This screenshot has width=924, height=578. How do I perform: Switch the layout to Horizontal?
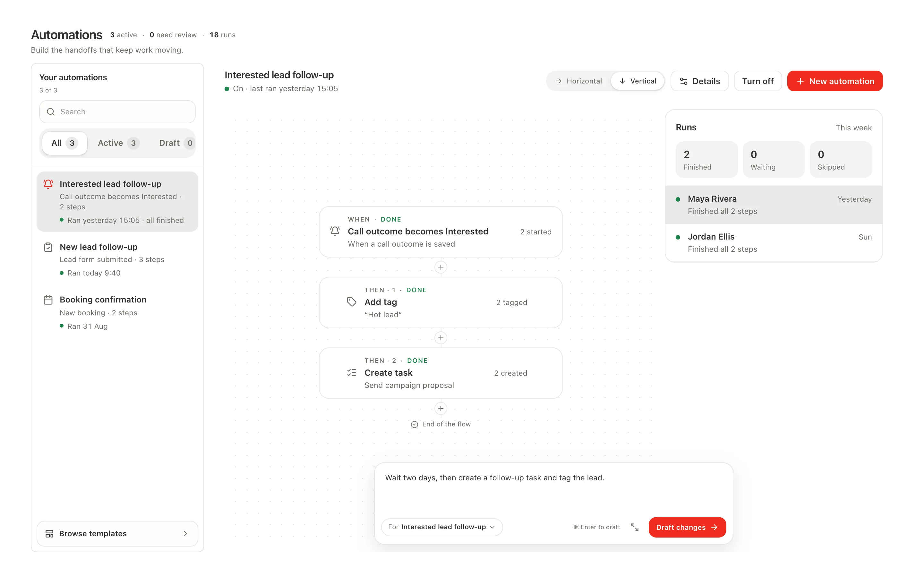[579, 81]
